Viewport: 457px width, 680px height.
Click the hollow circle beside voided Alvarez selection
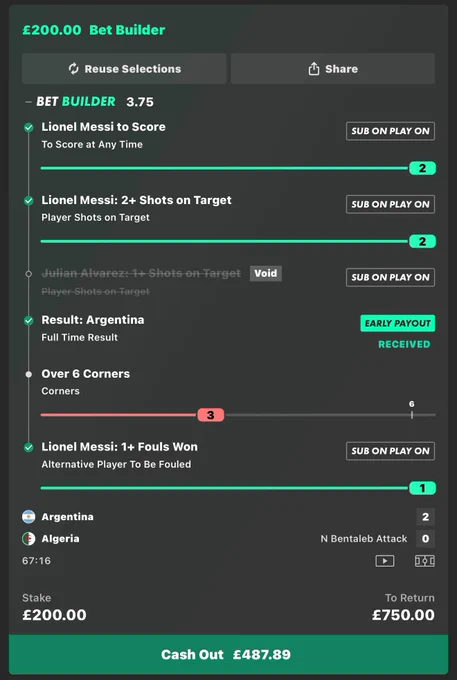pyautogui.click(x=29, y=274)
